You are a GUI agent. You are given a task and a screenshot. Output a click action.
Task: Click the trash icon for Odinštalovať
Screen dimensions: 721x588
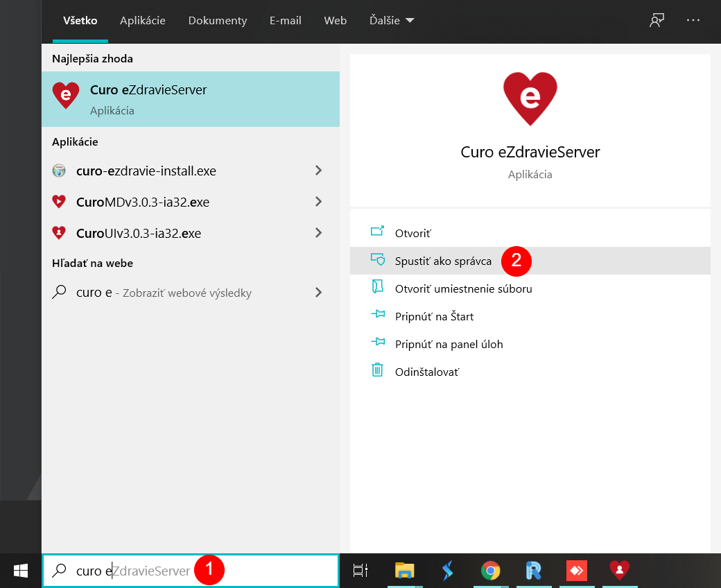click(377, 370)
